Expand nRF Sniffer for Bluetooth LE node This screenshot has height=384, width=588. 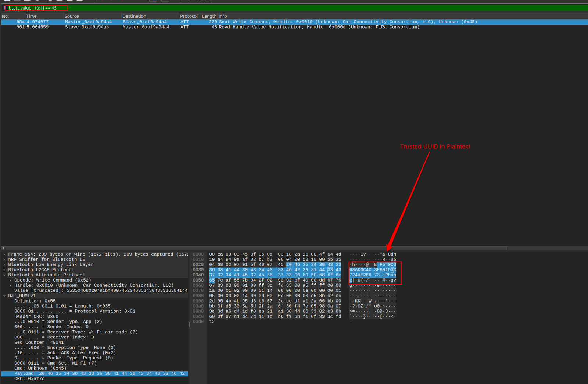tap(4, 260)
